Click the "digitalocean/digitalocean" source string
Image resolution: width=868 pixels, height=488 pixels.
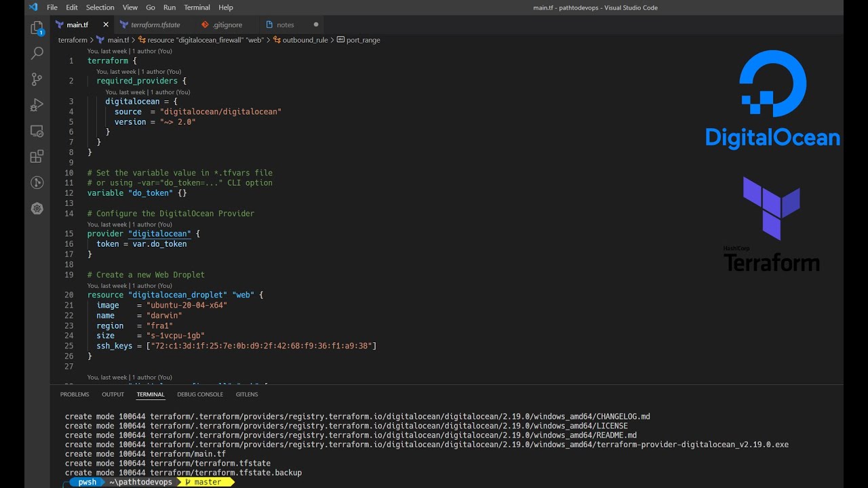220,112
